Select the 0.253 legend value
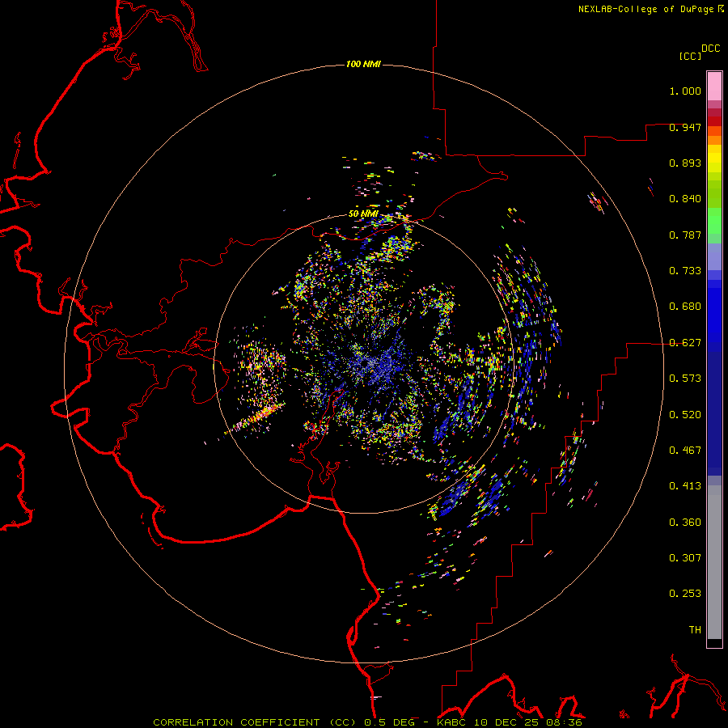This screenshot has height=728, width=728. (x=685, y=594)
